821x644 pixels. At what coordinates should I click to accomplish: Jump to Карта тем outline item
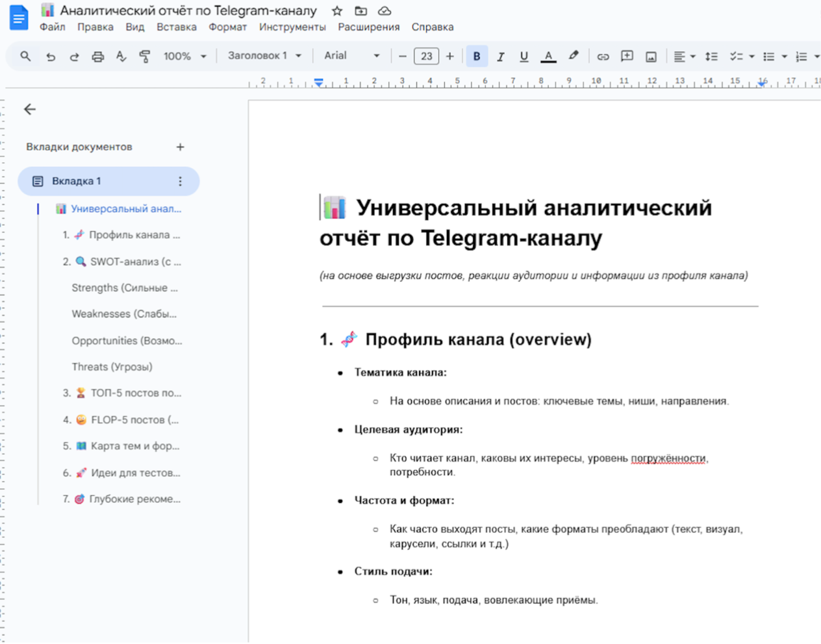pyautogui.click(x=121, y=446)
